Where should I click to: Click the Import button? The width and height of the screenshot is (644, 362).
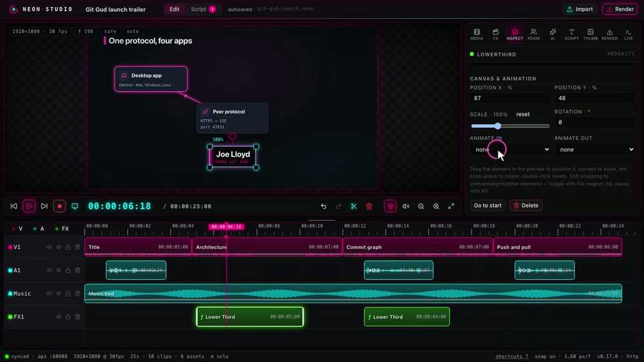[580, 9]
